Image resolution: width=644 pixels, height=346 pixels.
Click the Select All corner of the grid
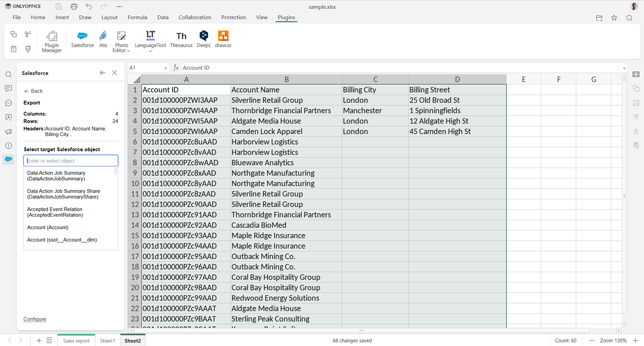135,79
